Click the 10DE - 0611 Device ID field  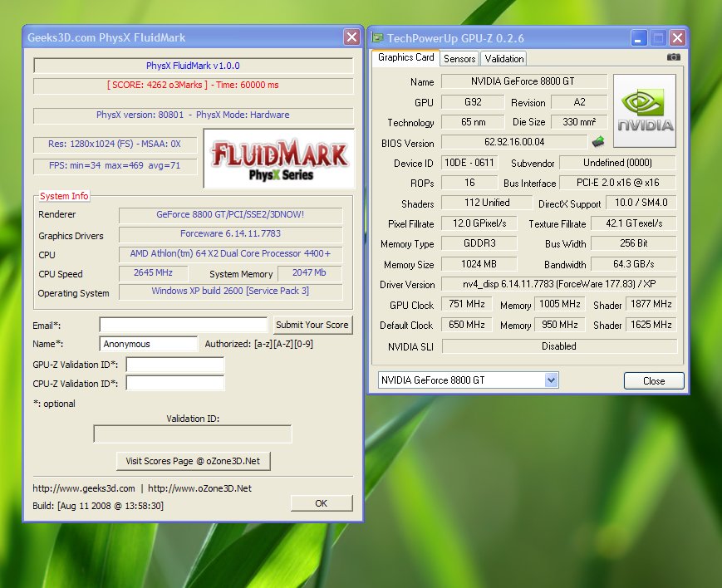(469, 163)
